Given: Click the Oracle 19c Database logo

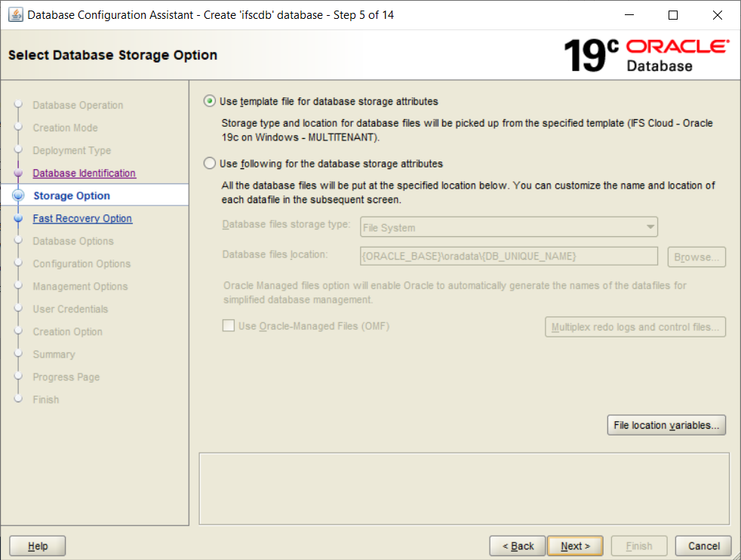Looking at the screenshot, I should [x=646, y=55].
